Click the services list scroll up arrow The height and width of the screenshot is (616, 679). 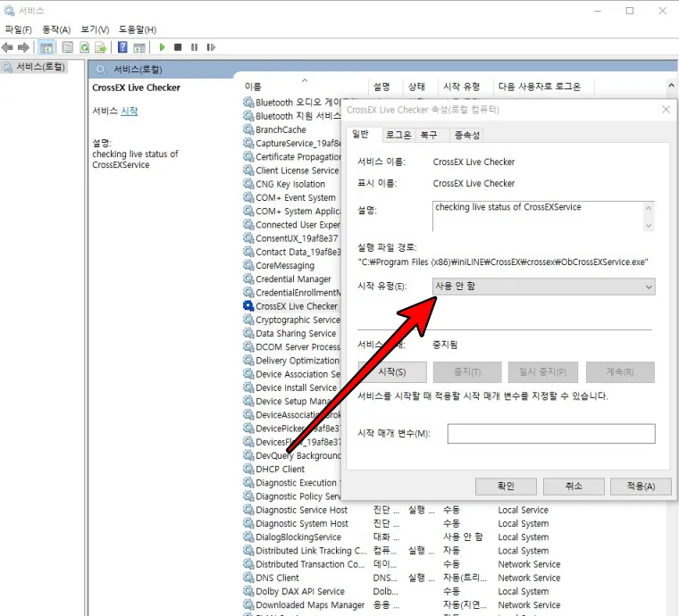[671, 86]
